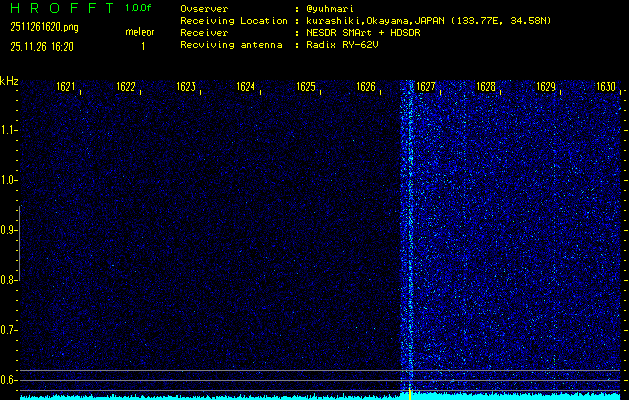
Task: Click the 1.0 kHz frequency label
Action: (x=7, y=180)
